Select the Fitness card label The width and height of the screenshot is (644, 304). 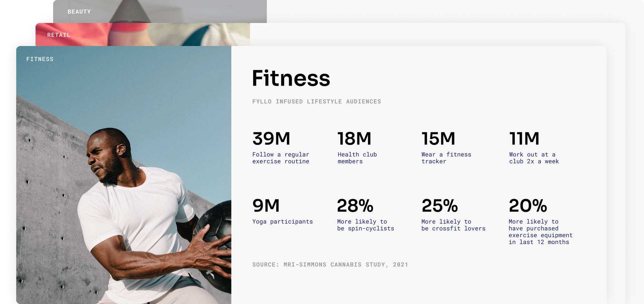point(40,59)
